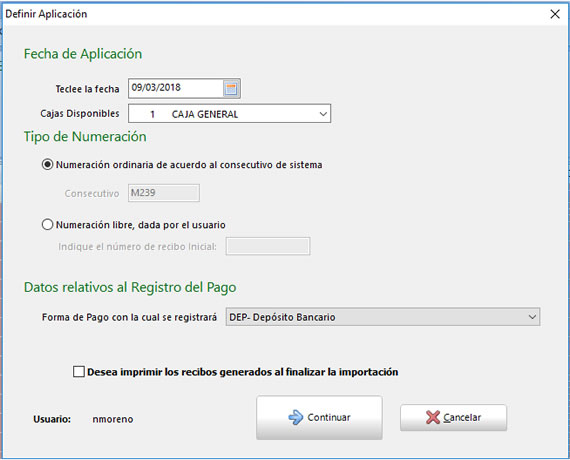Expand the Cajas Disponibles dropdown arrow
This screenshot has height=460, width=570.
(323, 114)
